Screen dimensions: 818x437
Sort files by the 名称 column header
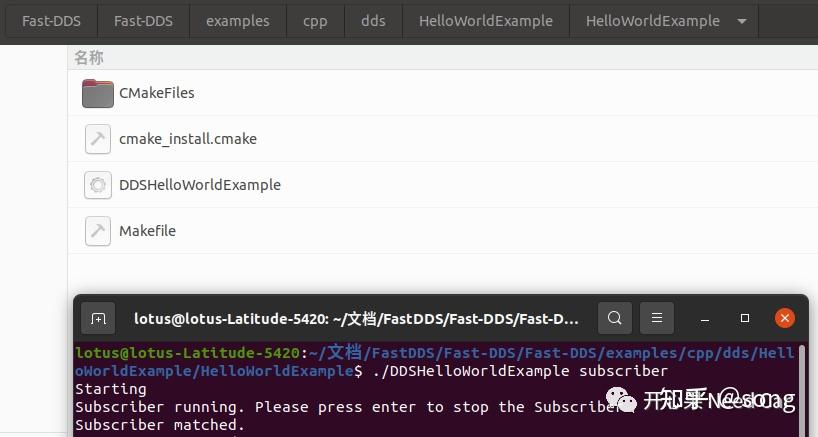(x=89, y=58)
